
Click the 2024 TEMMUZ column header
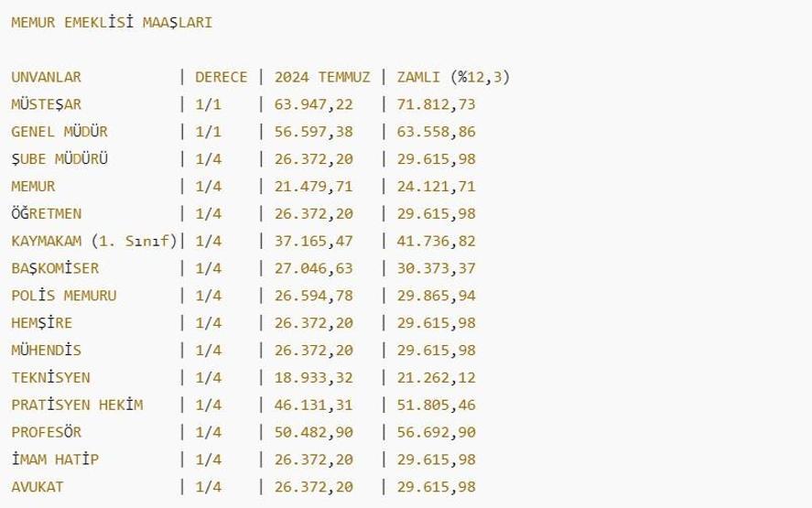(x=319, y=76)
